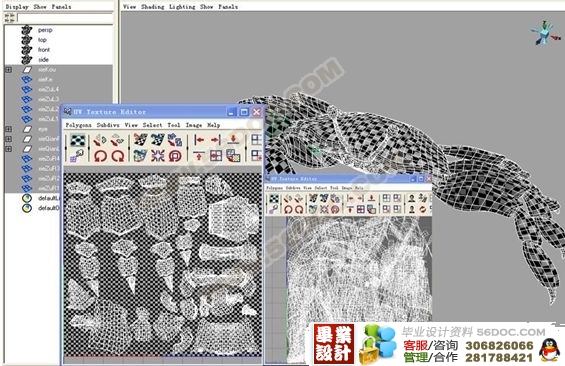
Task: Click the checkerboard display image icon in the UV editor
Action: point(78,140)
